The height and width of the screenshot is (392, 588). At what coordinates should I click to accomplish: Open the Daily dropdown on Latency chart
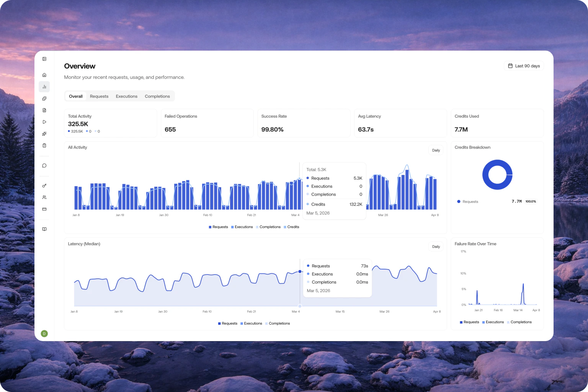tap(436, 247)
